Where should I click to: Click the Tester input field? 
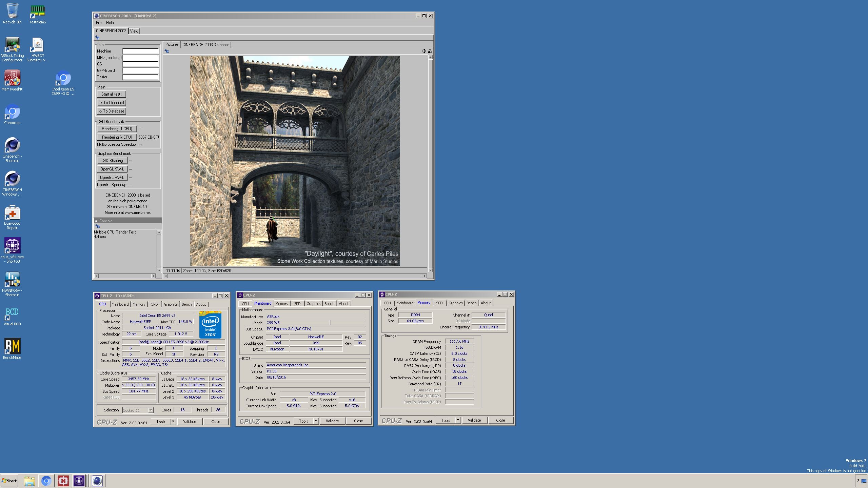[140, 77]
